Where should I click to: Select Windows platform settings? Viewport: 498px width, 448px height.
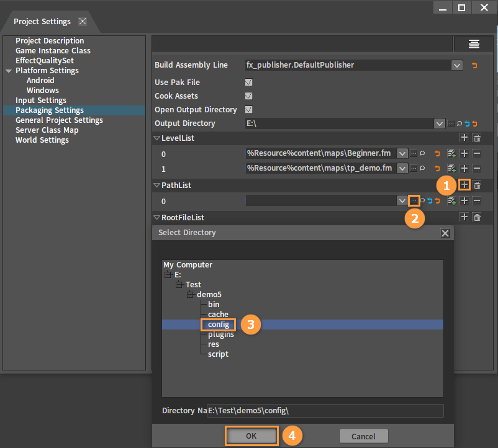43,90
